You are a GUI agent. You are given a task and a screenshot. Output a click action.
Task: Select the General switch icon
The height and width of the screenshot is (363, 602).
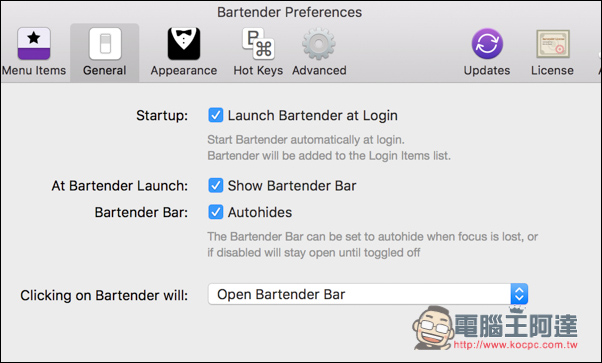click(105, 44)
